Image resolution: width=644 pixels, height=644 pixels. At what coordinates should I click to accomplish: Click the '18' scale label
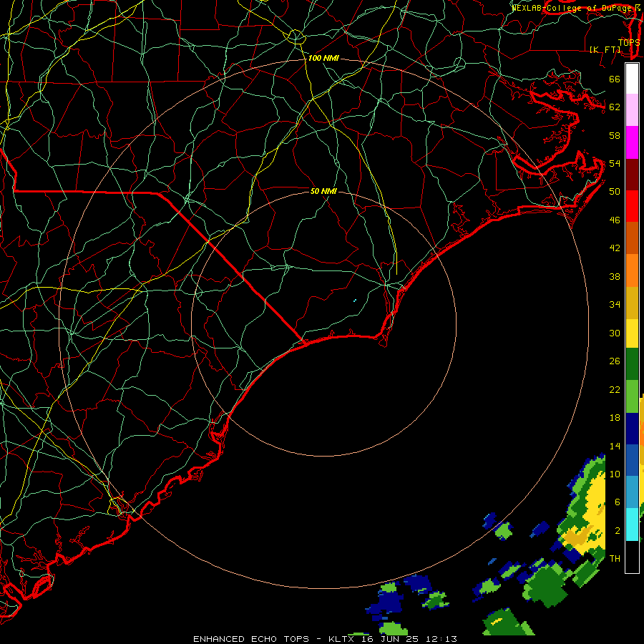[615, 418]
